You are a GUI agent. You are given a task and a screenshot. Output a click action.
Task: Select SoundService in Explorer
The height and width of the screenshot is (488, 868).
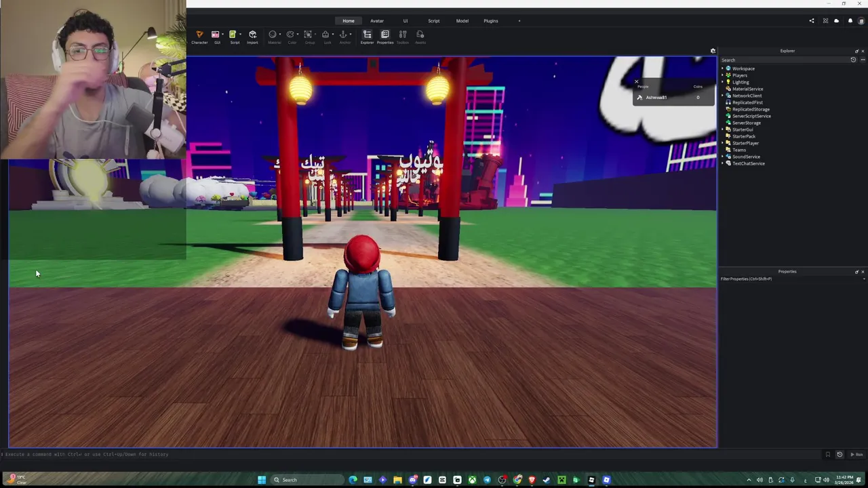point(746,157)
